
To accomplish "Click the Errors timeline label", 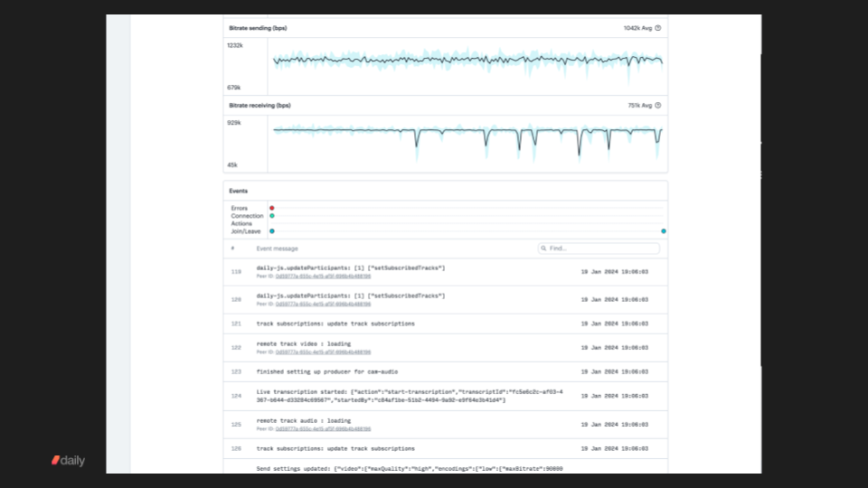I will coord(239,208).
